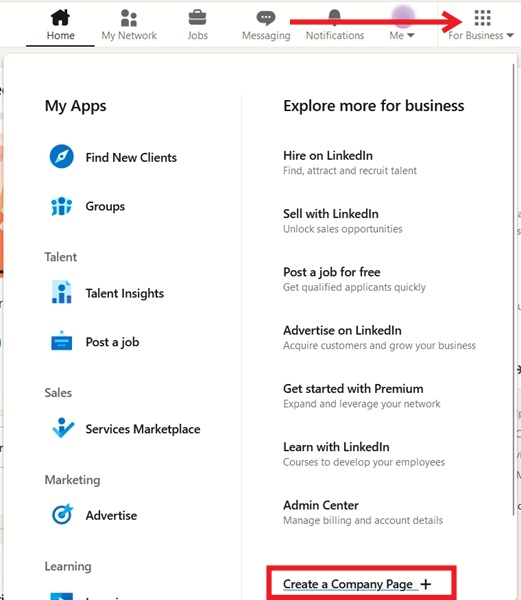The width and height of the screenshot is (521, 600).
Task: Click 'Get qualified applicants quickly' text
Action: [354, 287]
